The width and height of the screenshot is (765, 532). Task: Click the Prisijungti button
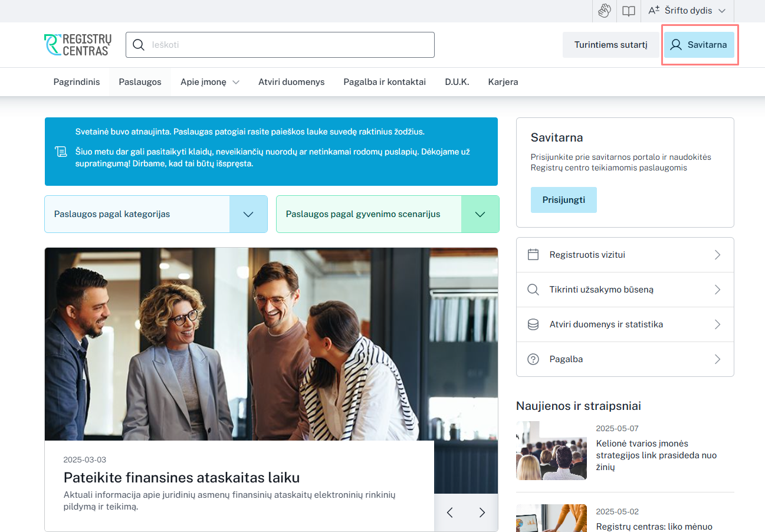[564, 200]
